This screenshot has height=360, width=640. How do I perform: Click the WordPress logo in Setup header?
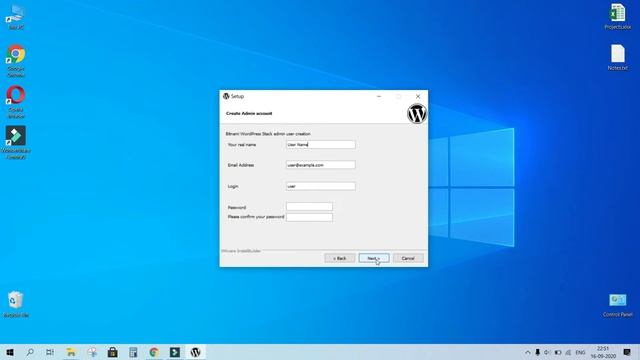(x=417, y=113)
